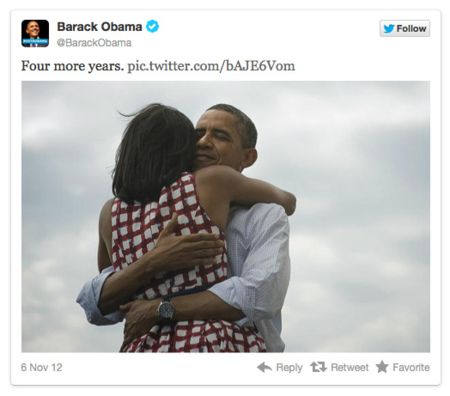Click the blue verified badge
Viewport: 450px width, 396px height.
(x=152, y=26)
